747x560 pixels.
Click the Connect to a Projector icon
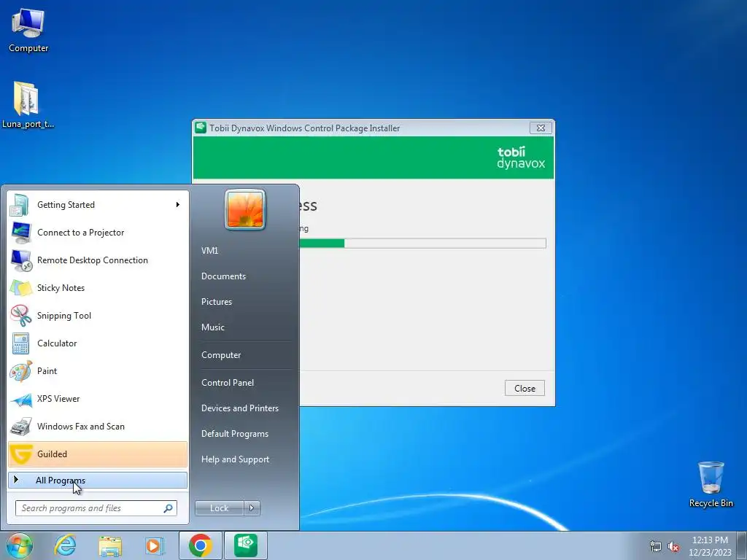click(x=20, y=233)
